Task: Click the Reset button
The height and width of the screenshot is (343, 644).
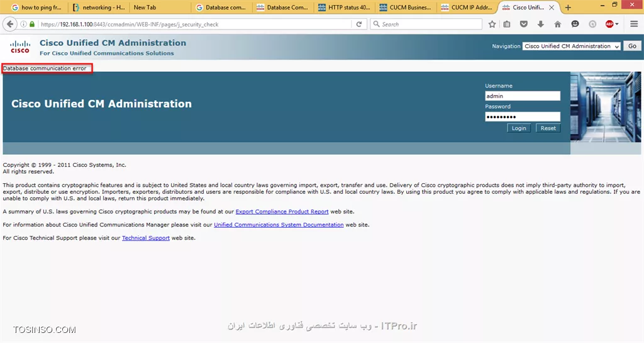Action: click(x=548, y=128)
